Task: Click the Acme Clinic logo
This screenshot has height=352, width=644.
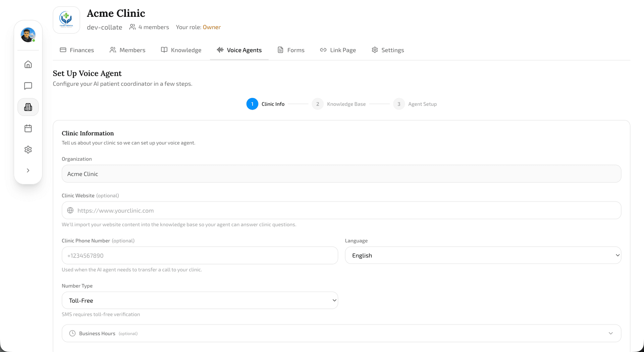Action: [x=66, y=20]
